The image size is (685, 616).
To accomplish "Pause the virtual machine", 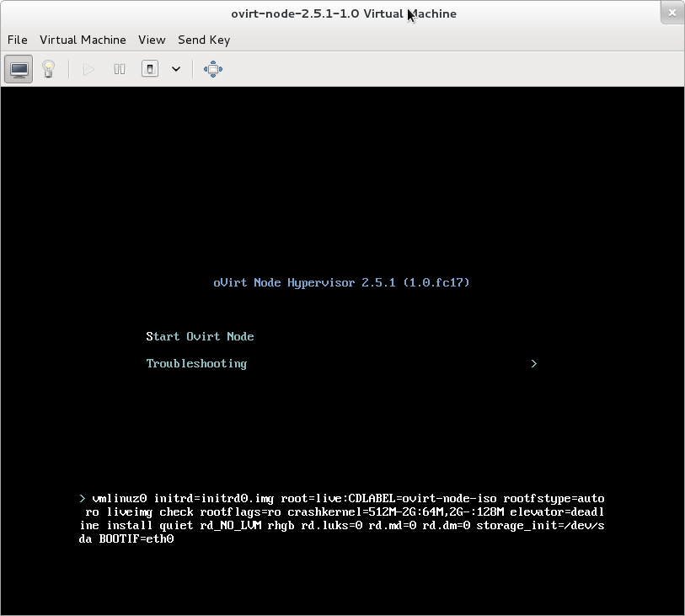I will coord(120,69).
